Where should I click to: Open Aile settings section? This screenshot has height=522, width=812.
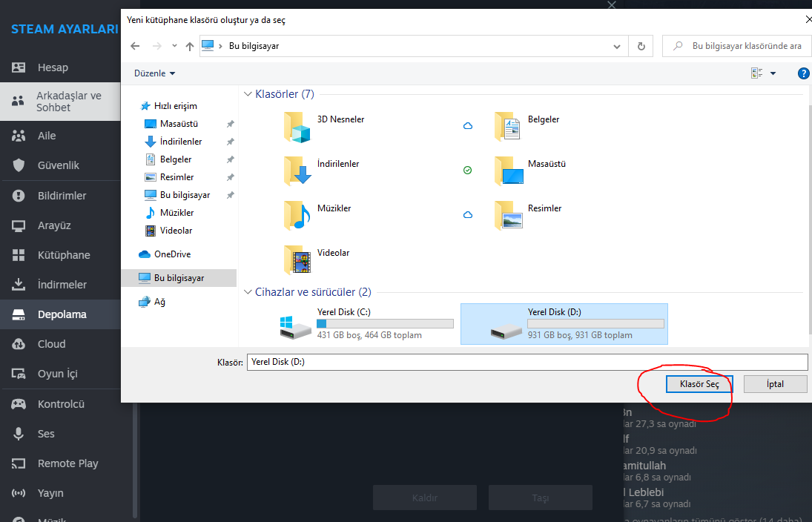coord(60,136)
